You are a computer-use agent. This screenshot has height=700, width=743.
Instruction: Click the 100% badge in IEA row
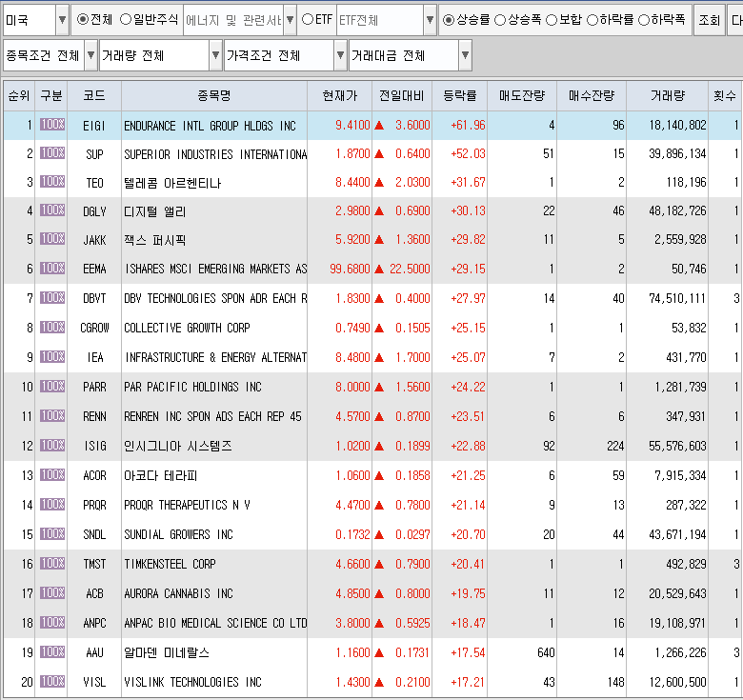tap(52, 356)
